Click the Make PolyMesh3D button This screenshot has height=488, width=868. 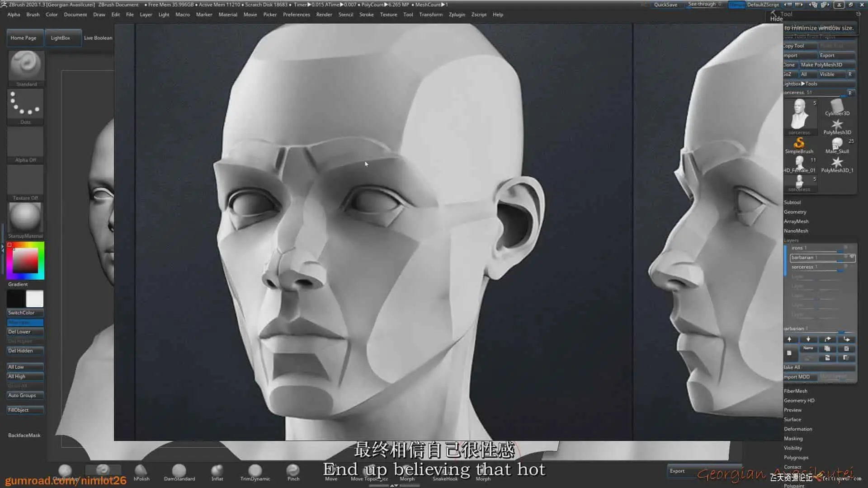pos(821,65)
